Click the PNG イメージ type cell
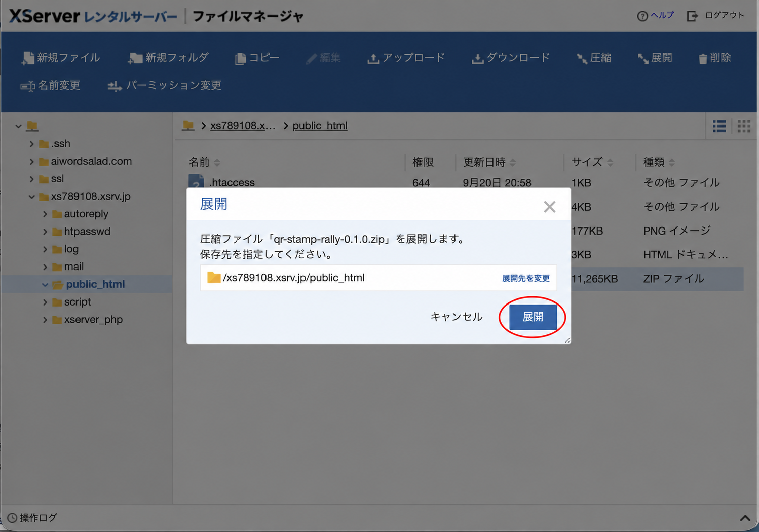 tap(676, 231)
